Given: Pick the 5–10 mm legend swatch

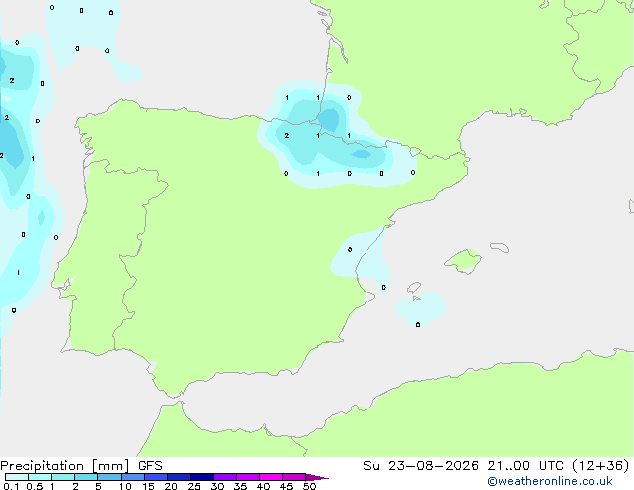Looking at the screenshot, I should click(x=109, y=477).
